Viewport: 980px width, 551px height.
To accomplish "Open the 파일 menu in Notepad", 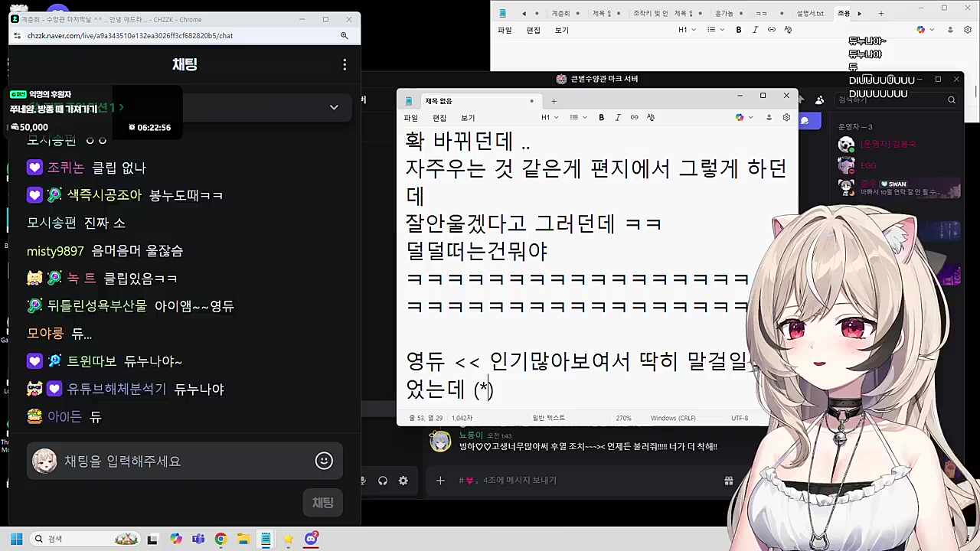I will (x=410, y=117).
